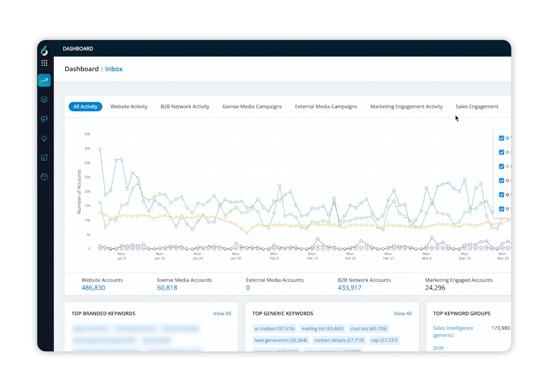Select the trending analytics icon in sidebar

tap(44, 80)
